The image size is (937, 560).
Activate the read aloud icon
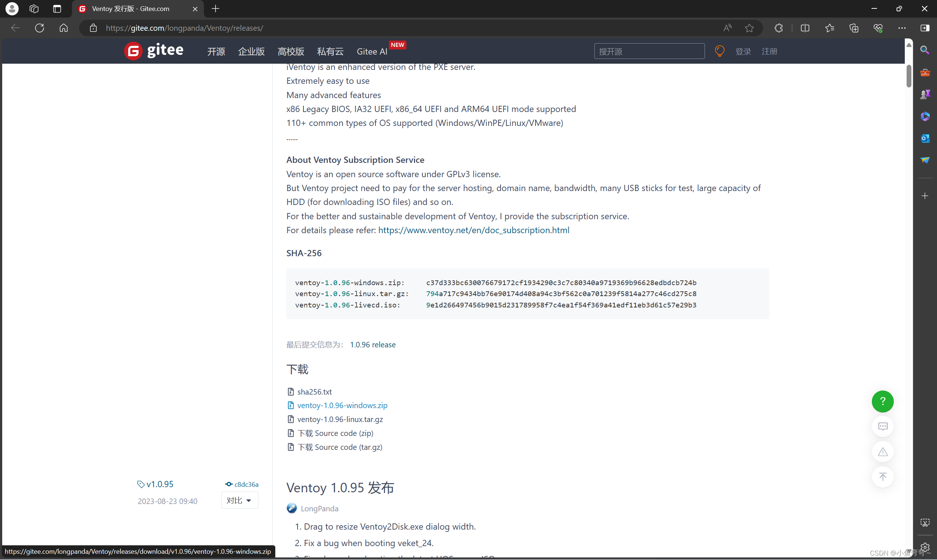coord(727,28)
